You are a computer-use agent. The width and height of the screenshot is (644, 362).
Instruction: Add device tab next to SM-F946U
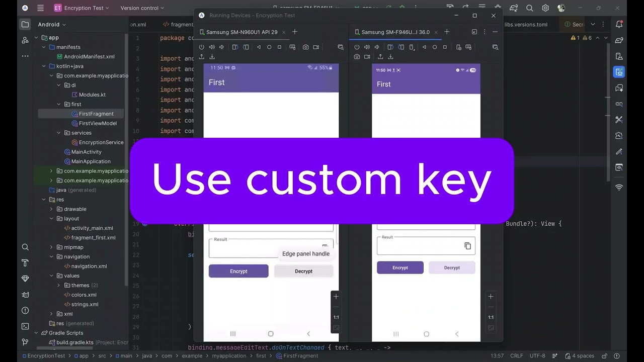pyautogui.click(x=446, y=32)
